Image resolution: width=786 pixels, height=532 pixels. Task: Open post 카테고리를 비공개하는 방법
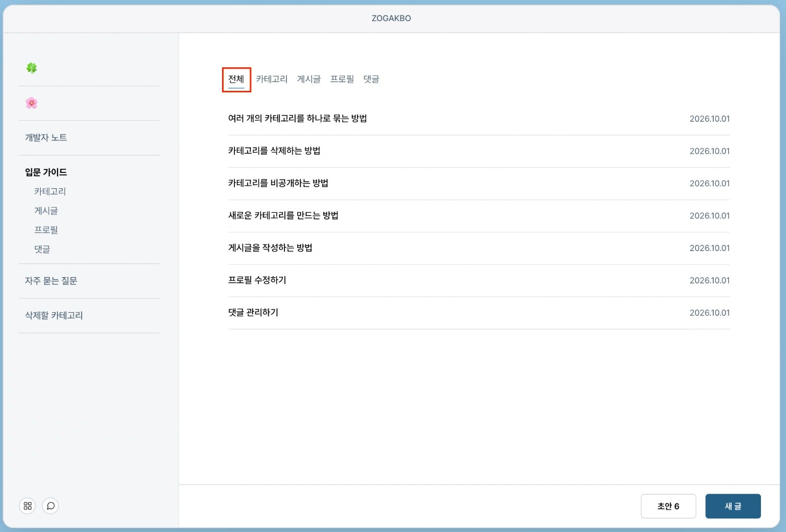[479, 183]
